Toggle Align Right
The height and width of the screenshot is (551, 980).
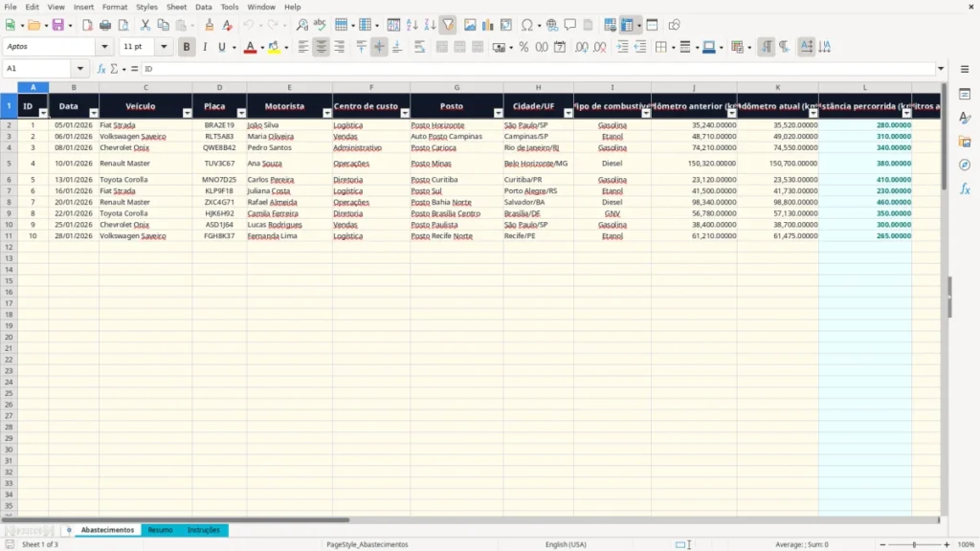pos(340,47)
